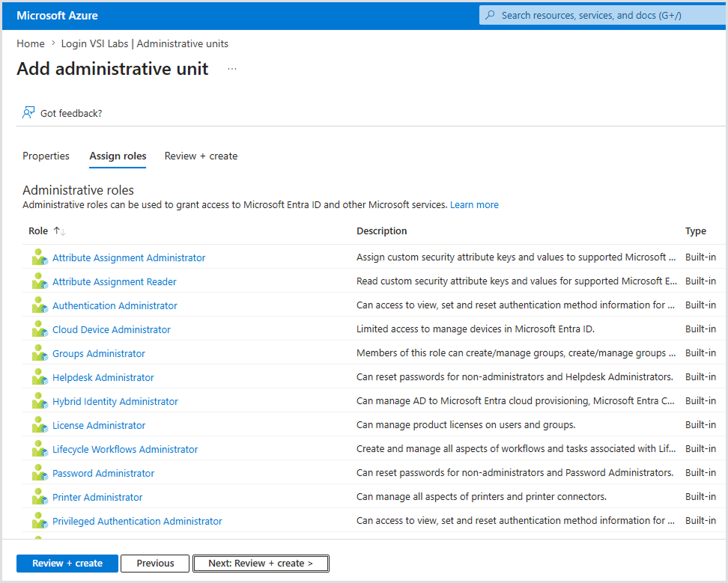Click Got feedback? link
728x583 pixels.
point(71,113)
